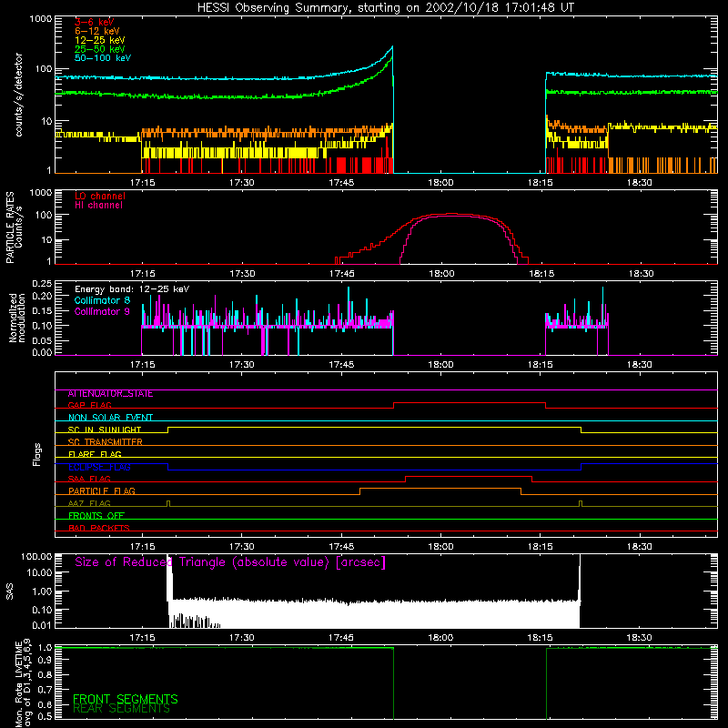This screenshot has width=728, height=728.
Task: Click the SAA_FLAG label
Action: point(89,479)
